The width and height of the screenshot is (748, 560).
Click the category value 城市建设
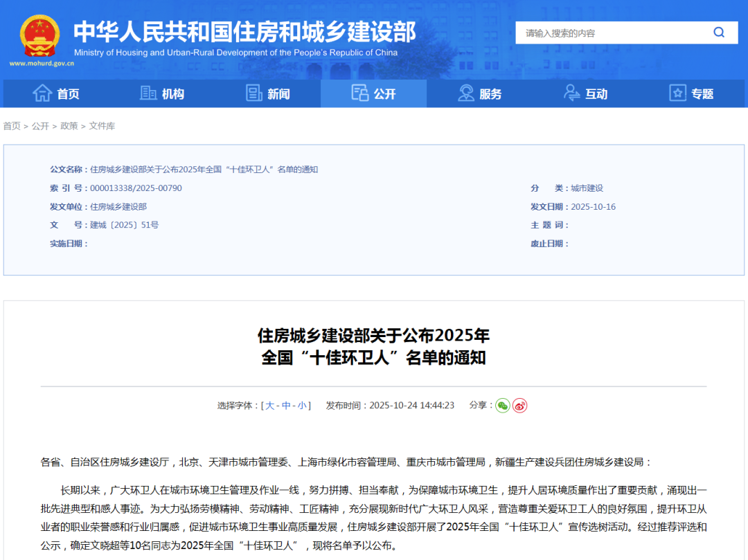pos(587,188)
